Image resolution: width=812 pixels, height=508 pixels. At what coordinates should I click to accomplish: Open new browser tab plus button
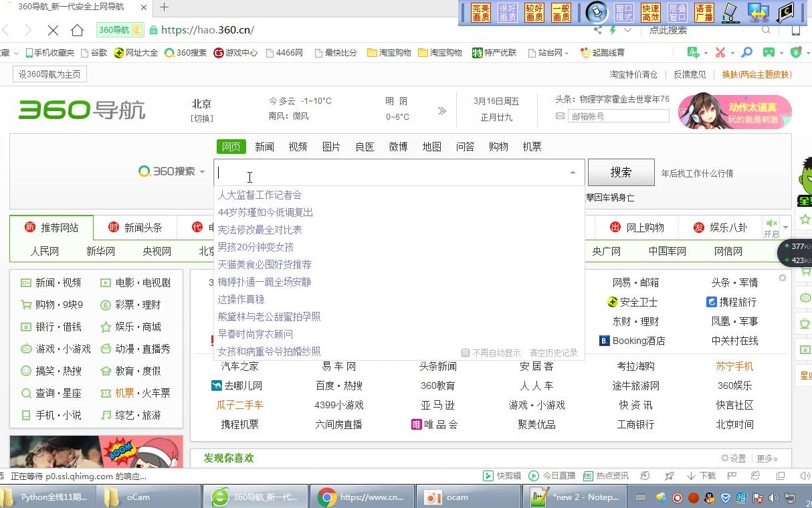pos(164,7)
